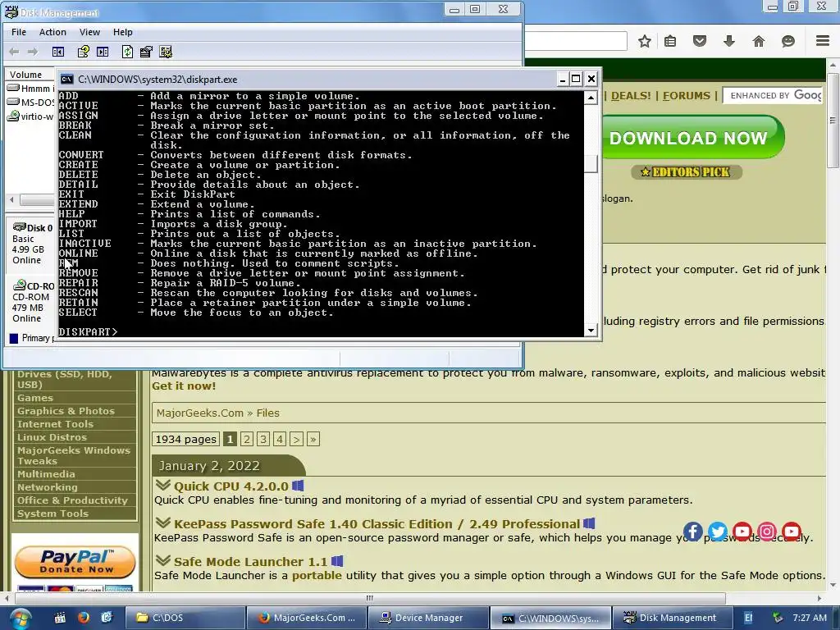Image resolution: width=840 pixels, height=630 pixels.
Task: Open Quick CPU 4.2.0.0 link
Action: pos(231,486)
